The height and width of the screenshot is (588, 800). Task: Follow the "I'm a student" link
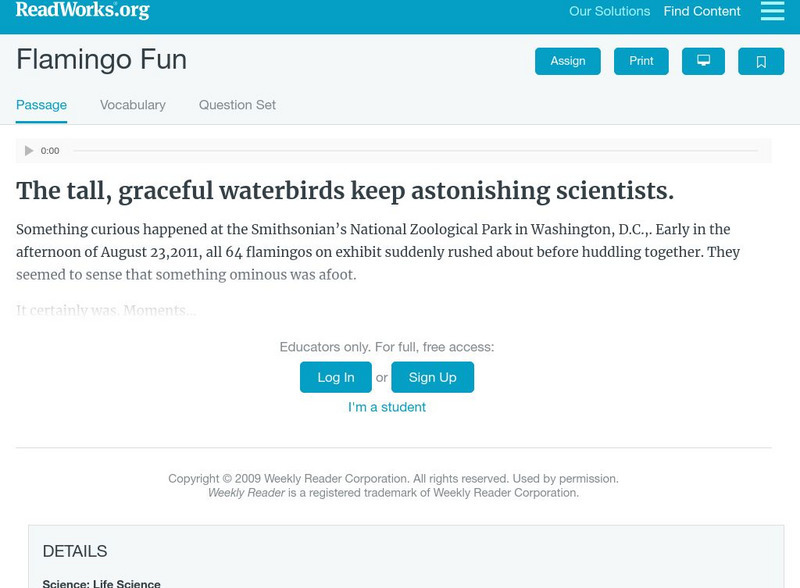point(387,407)
